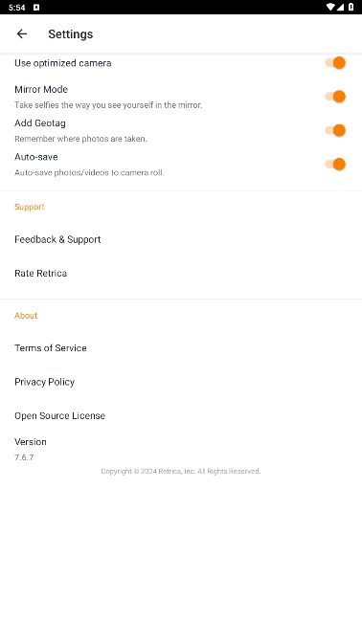Viewport: 362px width, 644px height.
Task: Switch off Auto-save toggle
Action: coord(335,164)
